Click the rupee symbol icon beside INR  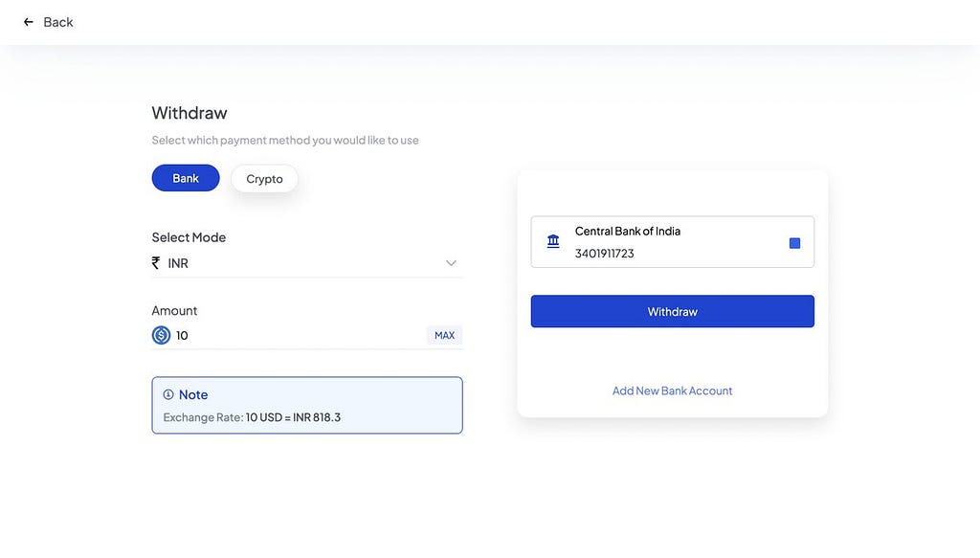click(x=156, y=263)
